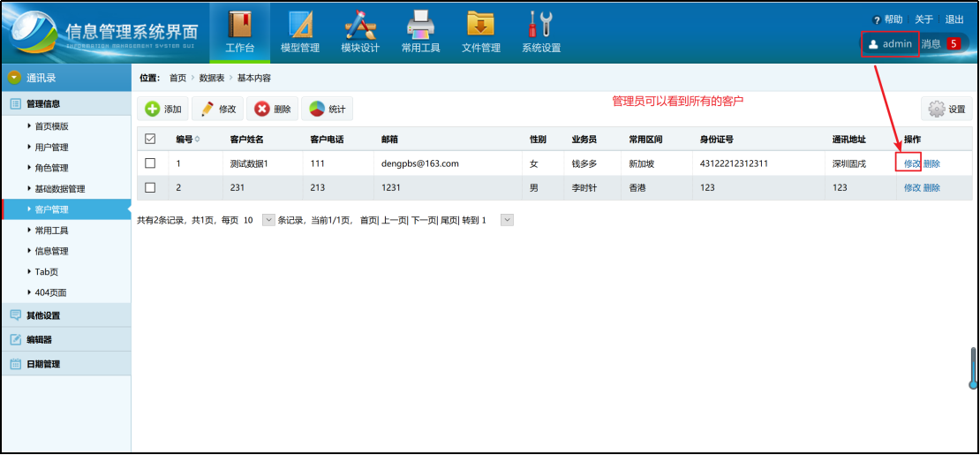
Task: Click the 管理信息 list icon
Action: pyautogui.click(x=16, y=104)
